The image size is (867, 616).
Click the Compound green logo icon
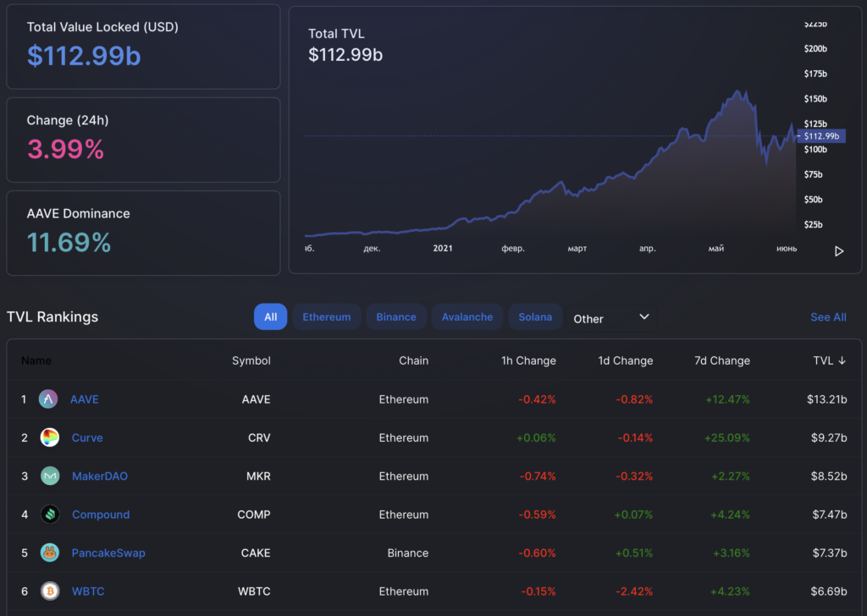pos(50,514)
